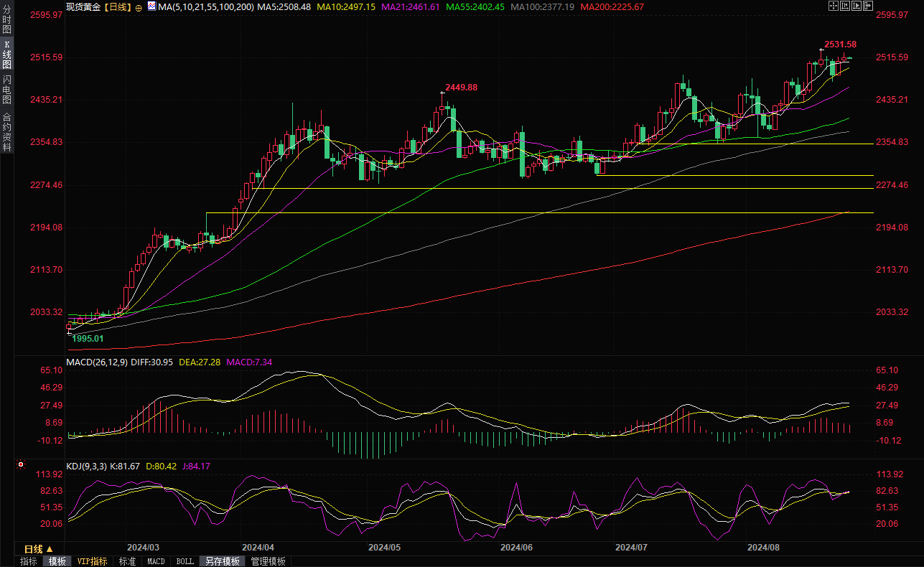The image size is (924, 567).
Task: Click the right-arrow panel export icon
Action: point(868,6)
